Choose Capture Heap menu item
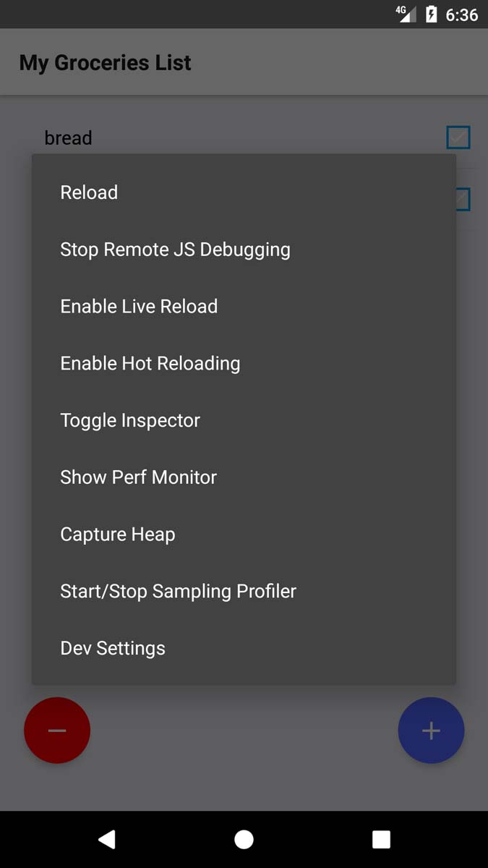Screen dimensions: 488x868 [118, 535]
